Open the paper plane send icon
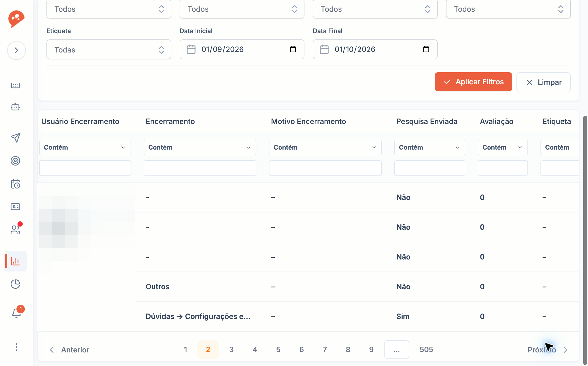The height and width of the screenshot is (366, 588). (15, 138)
